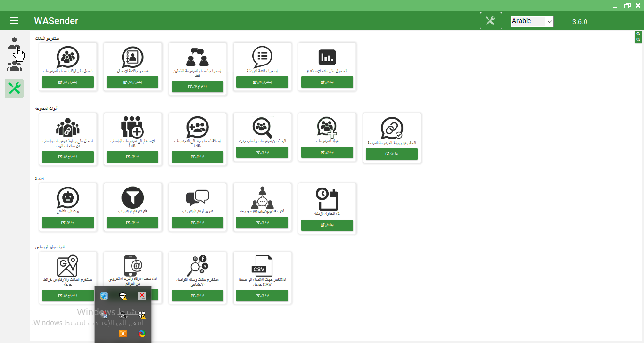Click the chat list extractor icon
Screen dimensions: 644x343
(x=262, y=57)
